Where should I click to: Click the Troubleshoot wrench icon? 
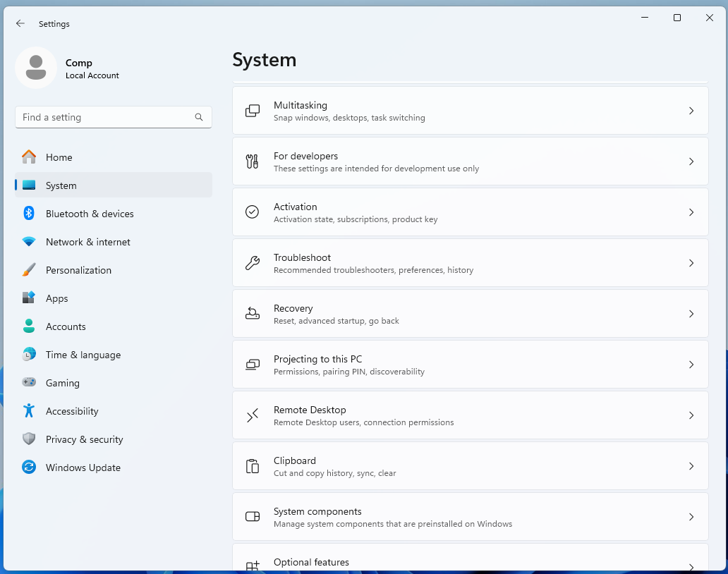click(252, 262)
